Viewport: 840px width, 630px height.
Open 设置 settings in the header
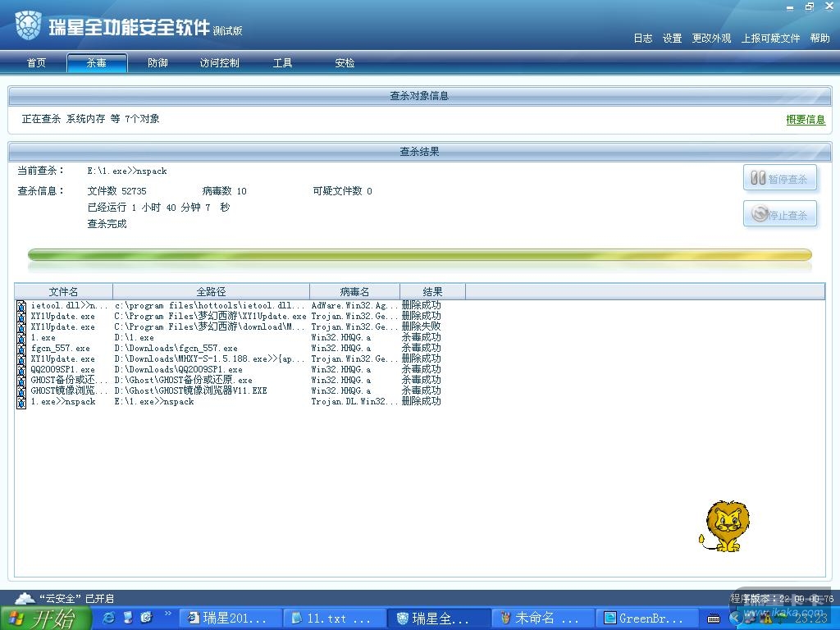click(672, 39)
